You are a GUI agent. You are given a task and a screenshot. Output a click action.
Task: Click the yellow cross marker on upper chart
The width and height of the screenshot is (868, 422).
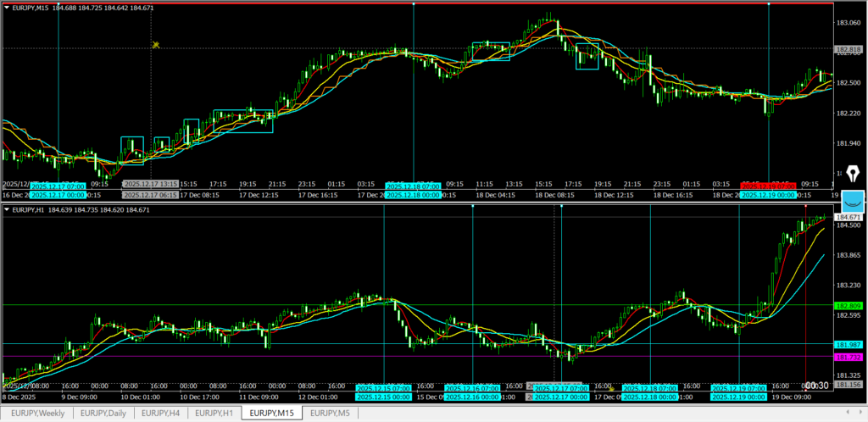click(155, 45)
